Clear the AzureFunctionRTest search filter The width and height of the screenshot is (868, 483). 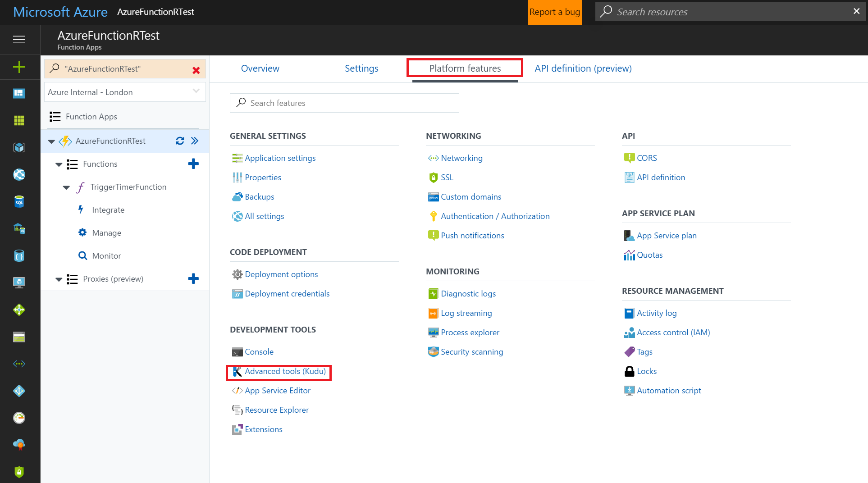[196, 70]
